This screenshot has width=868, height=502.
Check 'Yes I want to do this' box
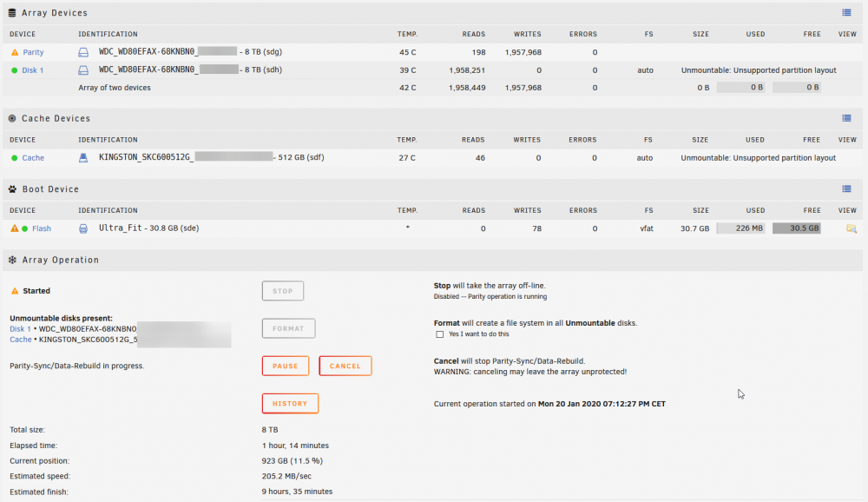tap(439, 334)
